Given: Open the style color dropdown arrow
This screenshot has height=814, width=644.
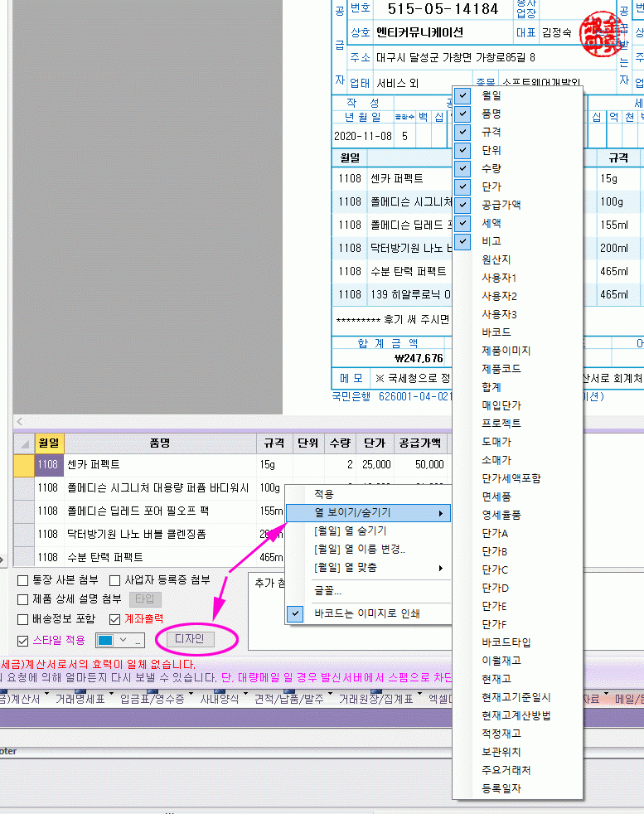Looking at the screenshot, I should [123, 640].
